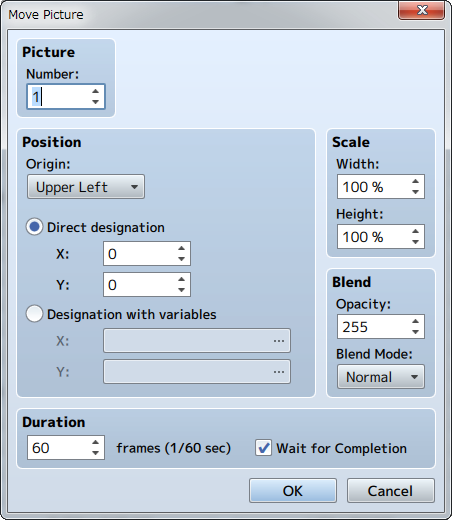Screen dimensions: 452x520
Task: Select Designation with variables option
Action: coord(34,314)
